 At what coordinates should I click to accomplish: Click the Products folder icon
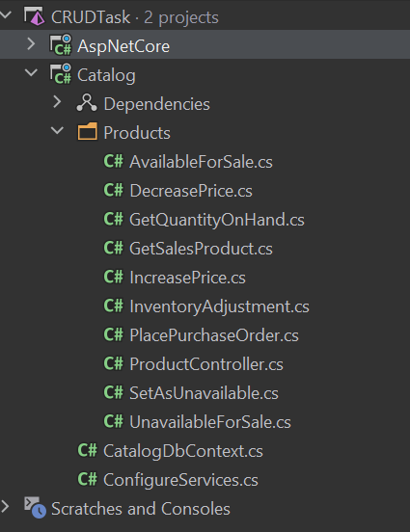(x=87, y=132)
